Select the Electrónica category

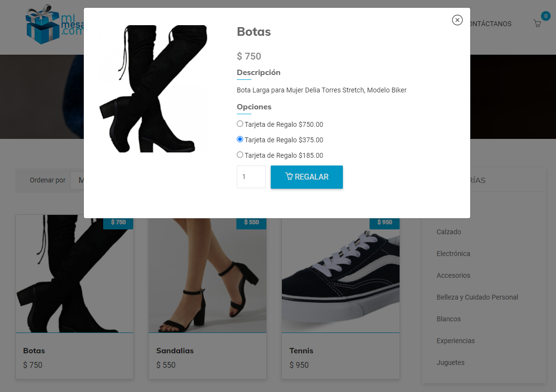coord(453,254)
